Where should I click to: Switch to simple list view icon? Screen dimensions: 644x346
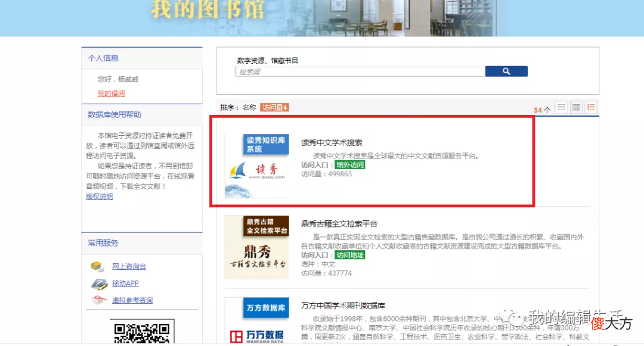[561, 107]
